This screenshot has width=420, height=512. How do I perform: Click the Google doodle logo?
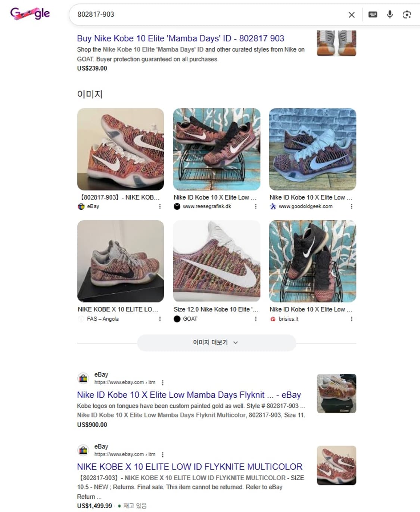[30, 14]
